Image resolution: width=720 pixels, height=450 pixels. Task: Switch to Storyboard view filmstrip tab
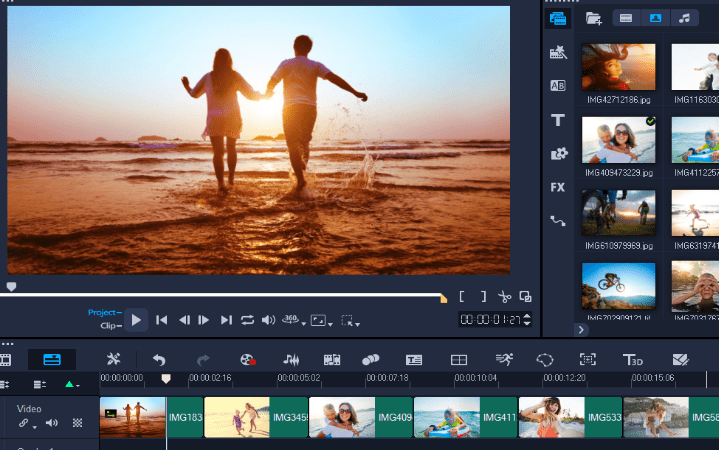pyautogui.click(x=7, y=359)
